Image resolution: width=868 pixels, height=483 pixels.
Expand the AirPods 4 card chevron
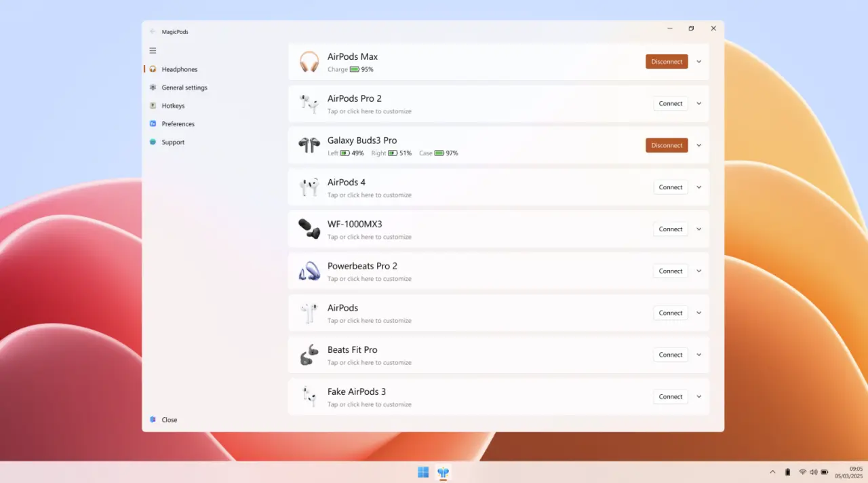click(x=699, y=187)
